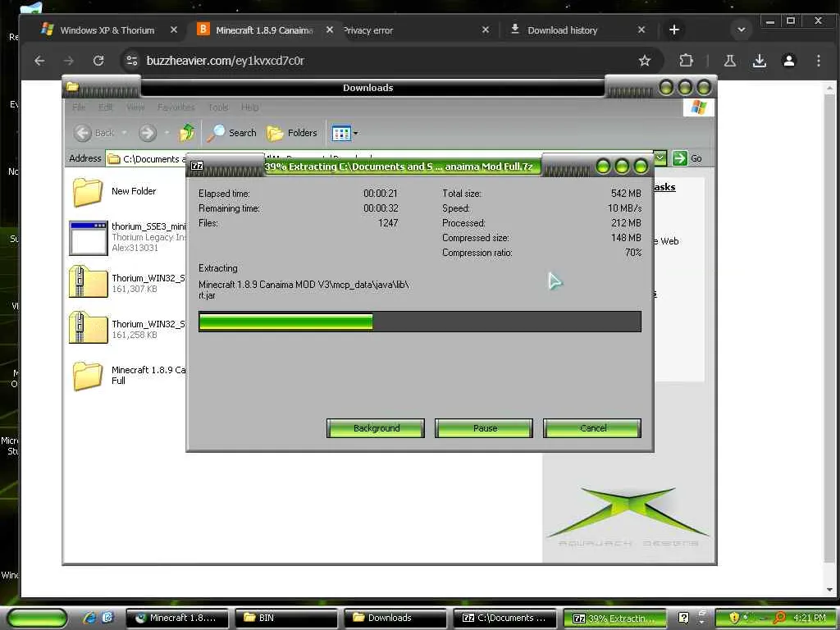Switch to Downloads window on taskbar
This screenshot has height=630, width=840.
[x=395, y=618]
